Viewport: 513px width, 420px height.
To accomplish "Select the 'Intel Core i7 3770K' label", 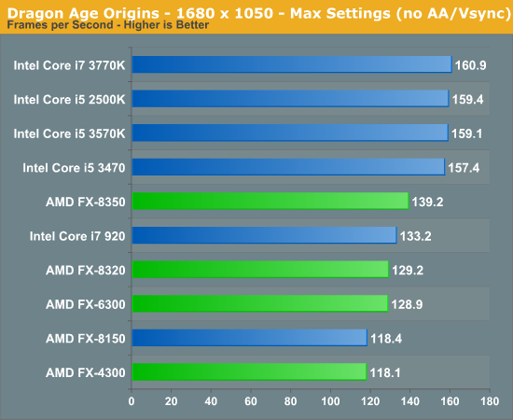I will (69, 65).
